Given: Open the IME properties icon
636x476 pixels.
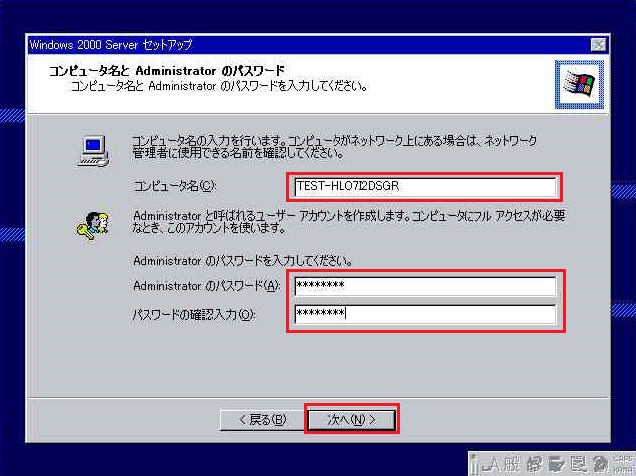Looking at the screenshot, I should pyautogui.click(x=578, y=464).
